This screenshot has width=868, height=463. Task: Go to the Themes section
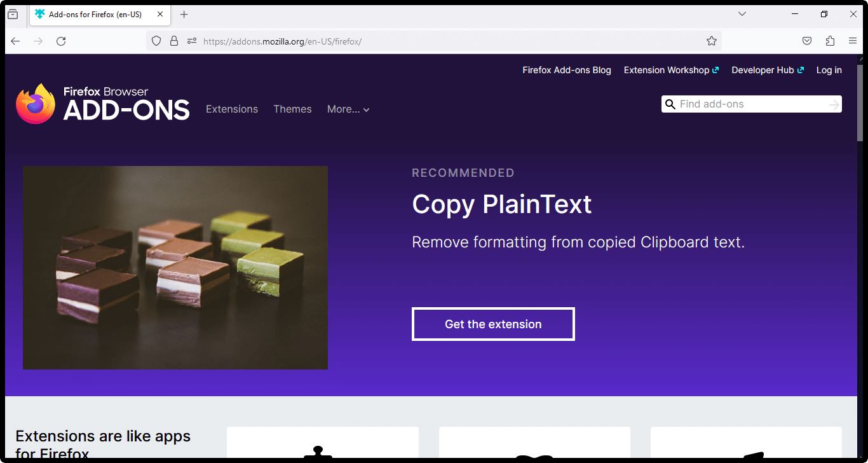pos(292,109)
